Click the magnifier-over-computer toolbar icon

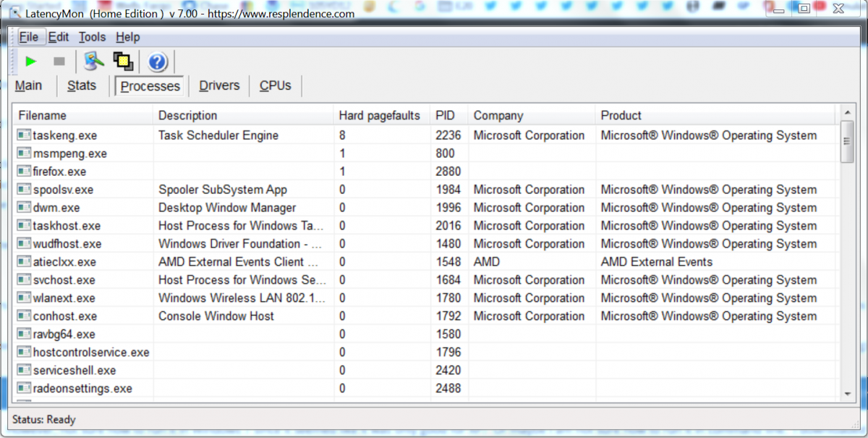[x=94, y=62]
